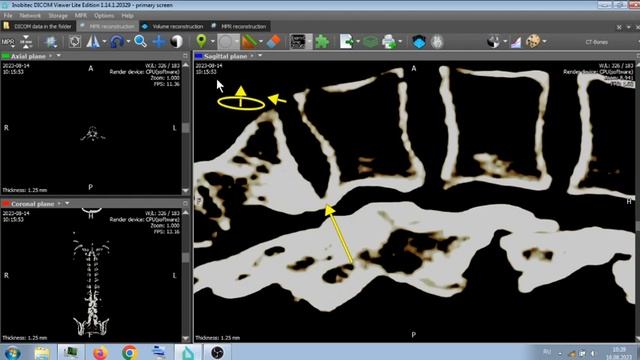
Task: Click the blue-green segmentation tool icon
Action: click(51, 42)
